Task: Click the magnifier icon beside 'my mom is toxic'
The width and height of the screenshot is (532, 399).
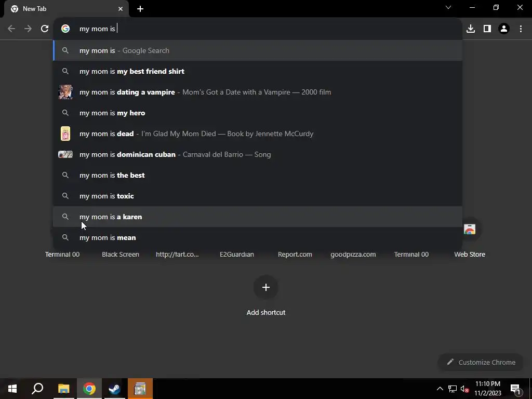Action: coord(65,196)
